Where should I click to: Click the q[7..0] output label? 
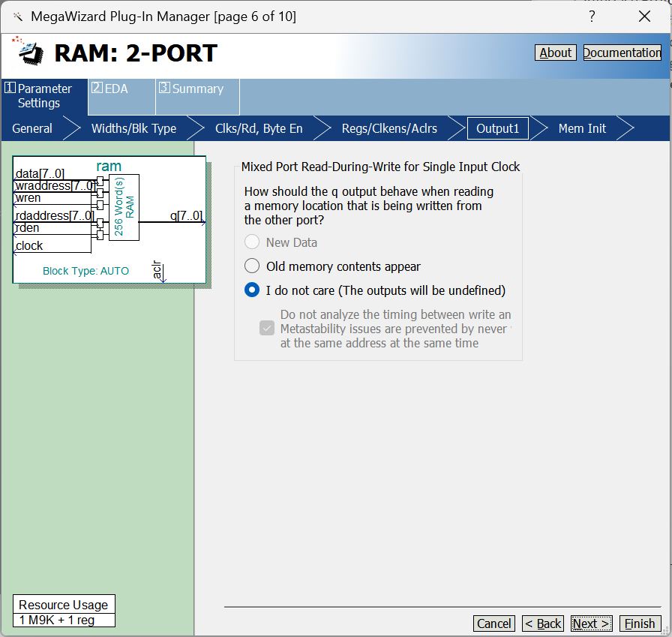pos(186,215)
